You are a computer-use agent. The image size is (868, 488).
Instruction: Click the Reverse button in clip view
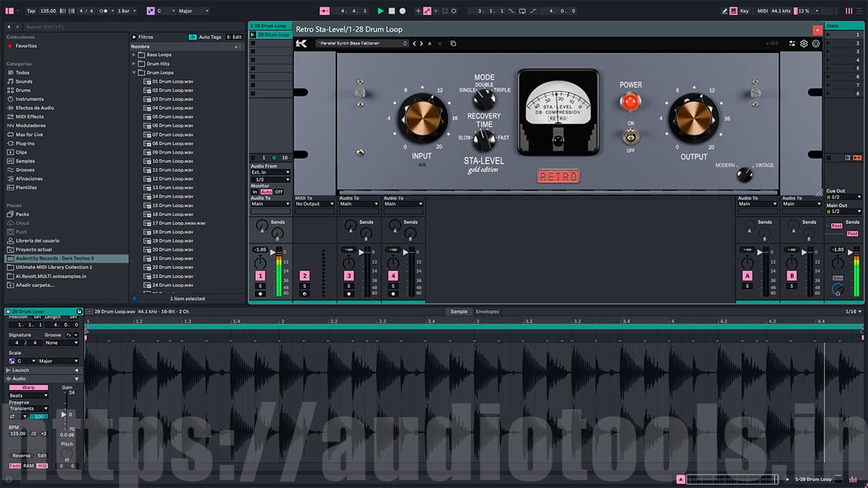tap(22, 455)
